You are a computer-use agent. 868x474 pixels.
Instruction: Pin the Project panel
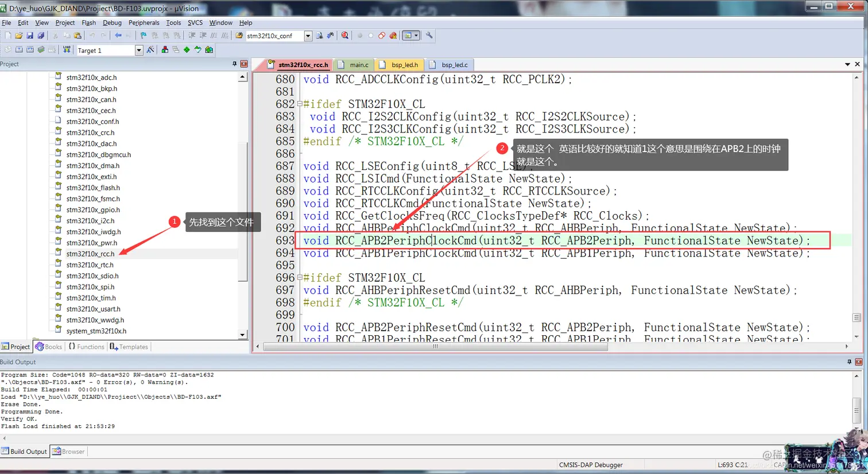coord(234,64)
